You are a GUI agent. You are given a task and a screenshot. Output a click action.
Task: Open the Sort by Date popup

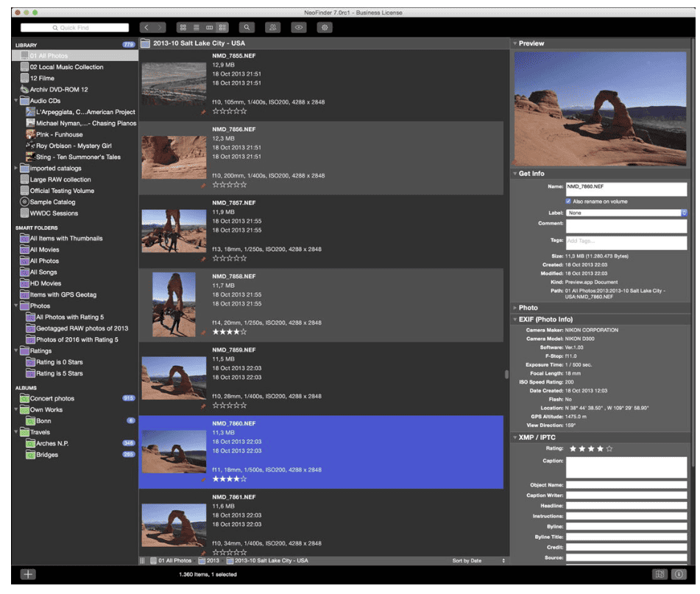pos(478,561)
